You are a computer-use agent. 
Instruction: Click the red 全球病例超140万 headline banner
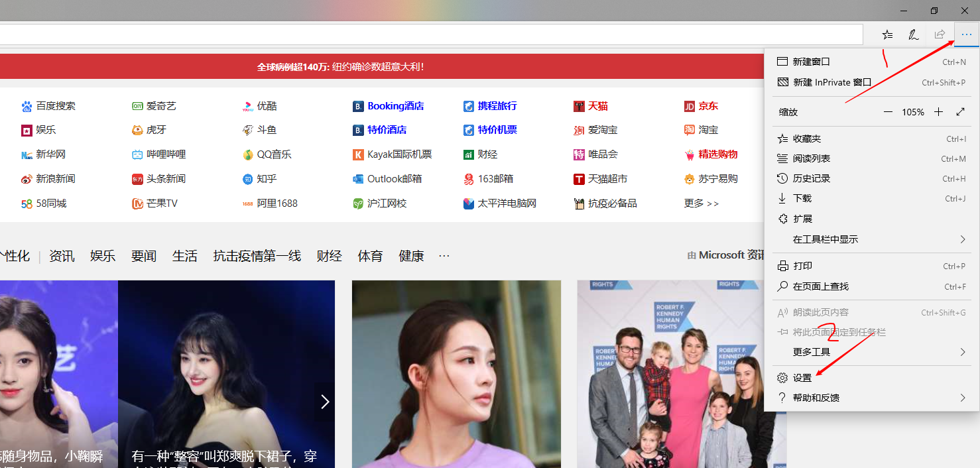pyautogui.click(x=341, y=67)
